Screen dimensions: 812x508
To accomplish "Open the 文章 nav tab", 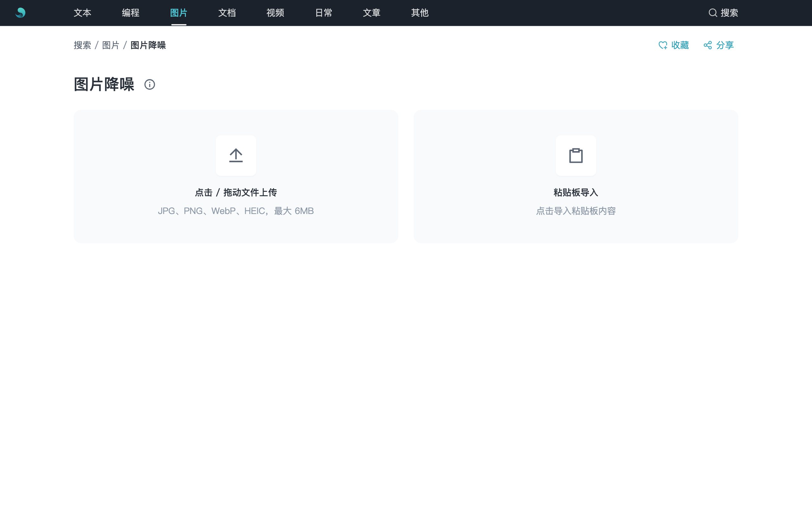I will click(x=371, y=13).
